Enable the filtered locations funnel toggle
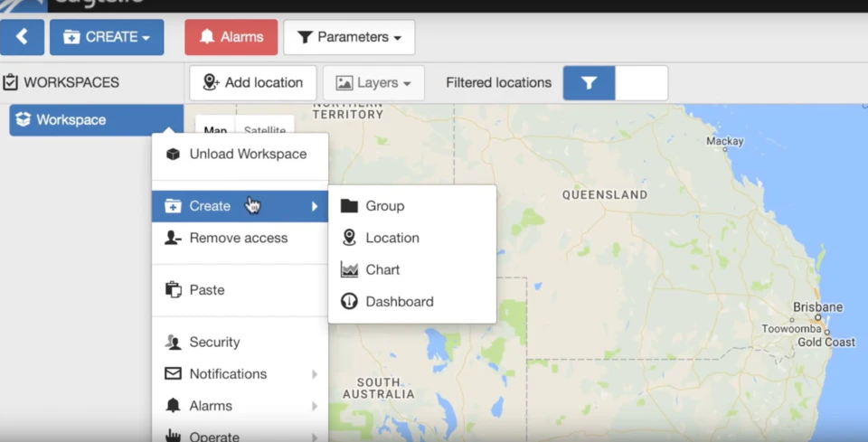Image resolution: width=868 pixels, height=442 pixels. coord(589,83)
